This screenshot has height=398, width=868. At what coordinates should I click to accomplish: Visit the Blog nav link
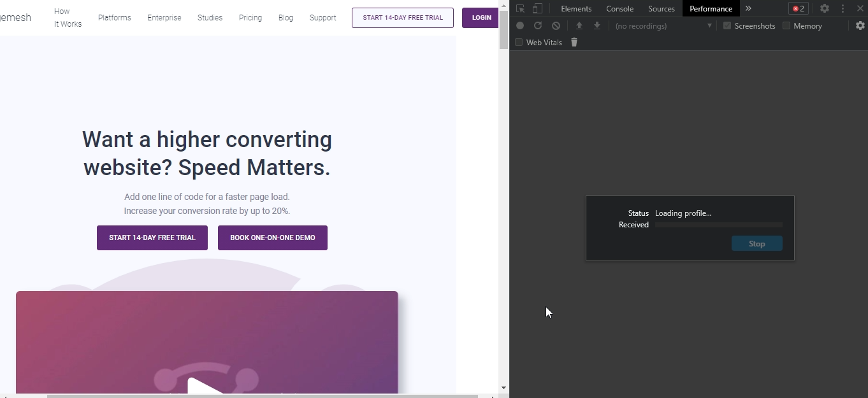click(286, 18)
